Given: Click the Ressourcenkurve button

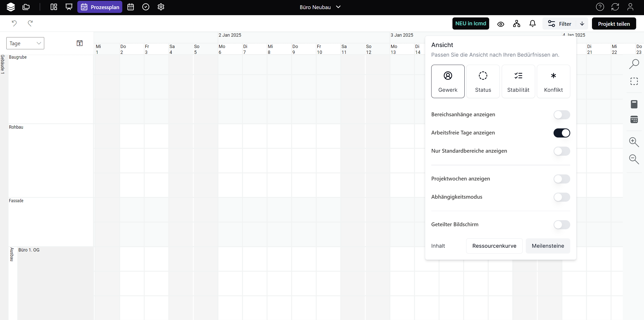Looking at the screenshot, I should pyautogui.click(x=494, y=246).
